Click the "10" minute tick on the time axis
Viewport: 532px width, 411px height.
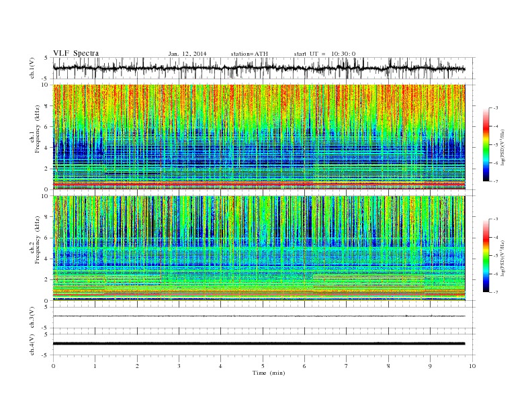[472, 366]
